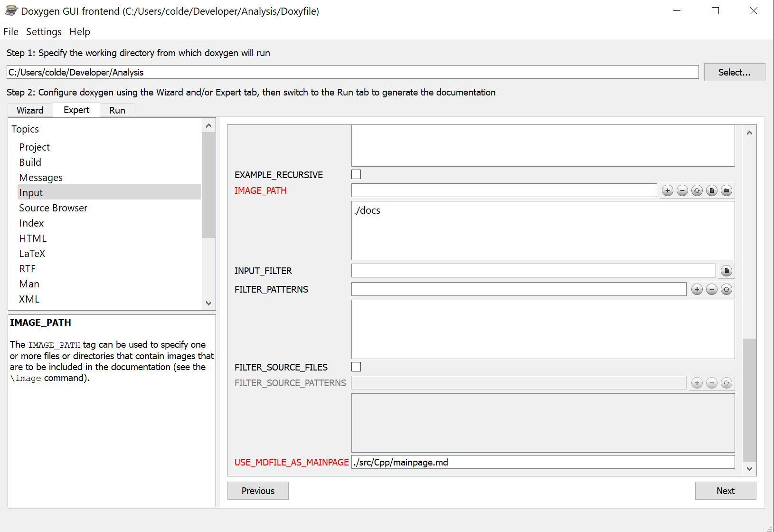774x532 pixels.
Task: Select the Messages topic
Action: tap(41, 178)
